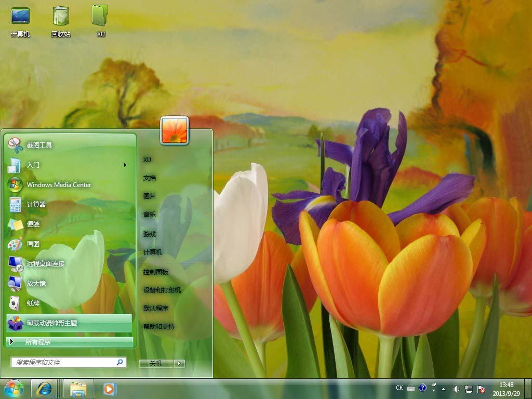This screenshot has height=399, width=532.
Task: Open 纸牌 solitaire game
Action: (x=33, y=303)
